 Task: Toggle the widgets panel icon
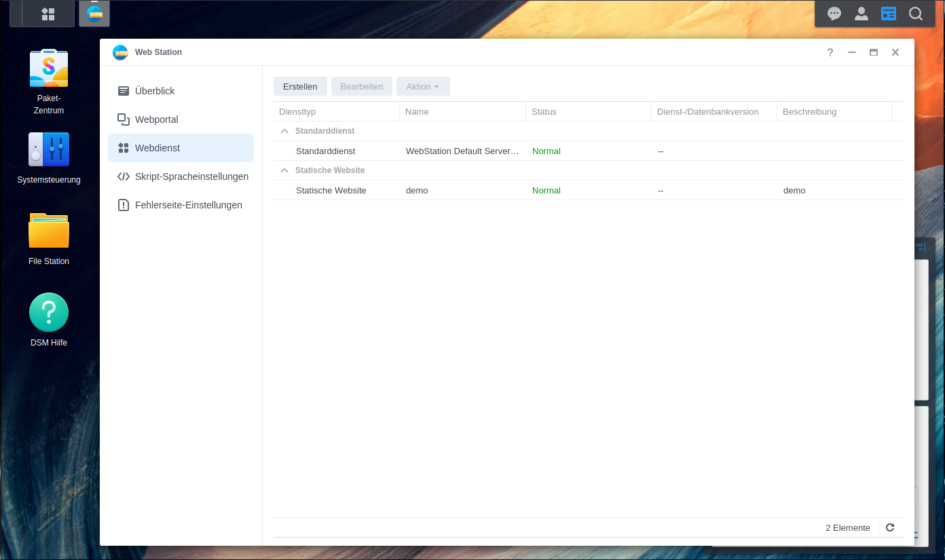tap(889, 14)
